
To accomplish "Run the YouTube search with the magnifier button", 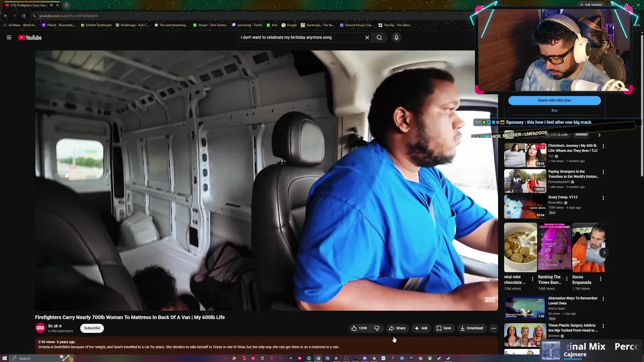I will point(379,37).
